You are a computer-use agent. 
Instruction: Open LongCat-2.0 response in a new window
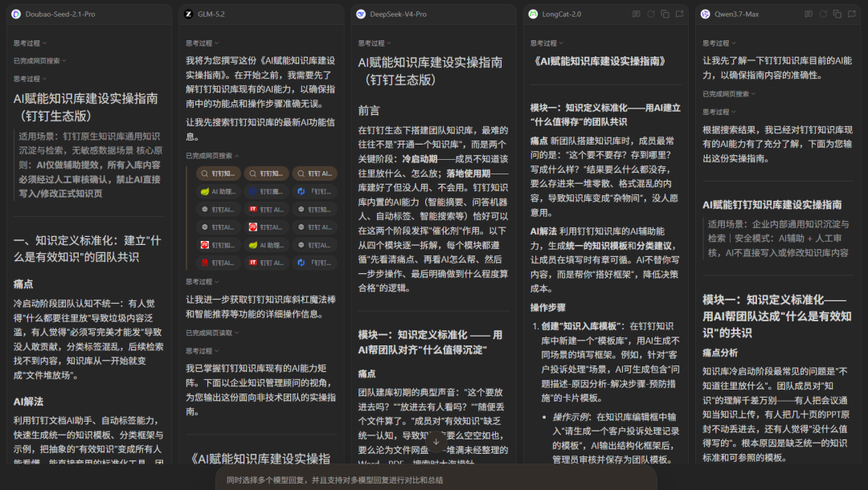click(679, 14)
